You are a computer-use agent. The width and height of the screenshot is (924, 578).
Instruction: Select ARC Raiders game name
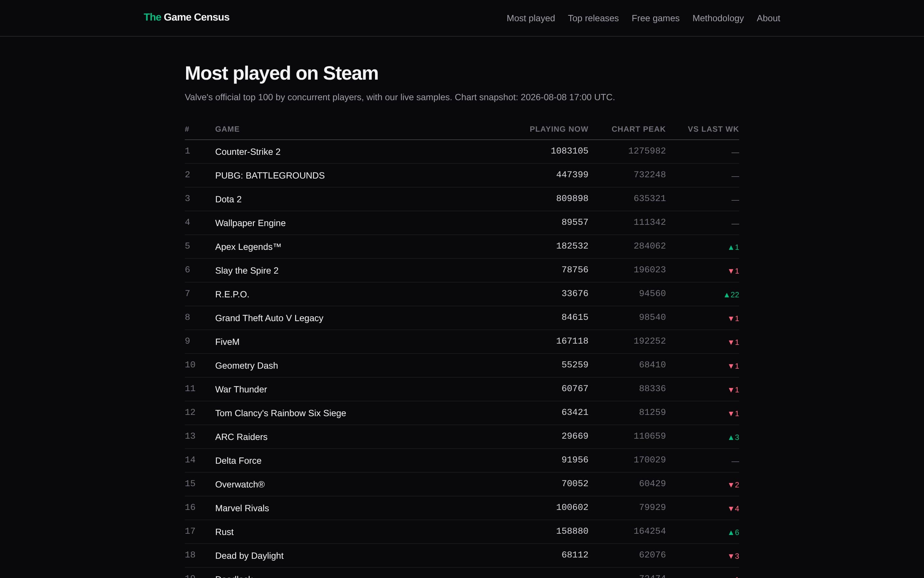point(241,437)
